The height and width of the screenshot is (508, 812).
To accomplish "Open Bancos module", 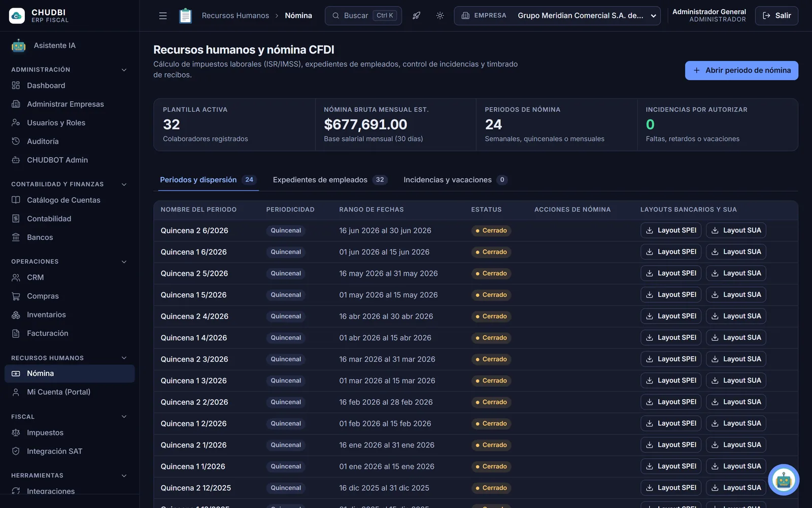I will (x=70, y=237).
